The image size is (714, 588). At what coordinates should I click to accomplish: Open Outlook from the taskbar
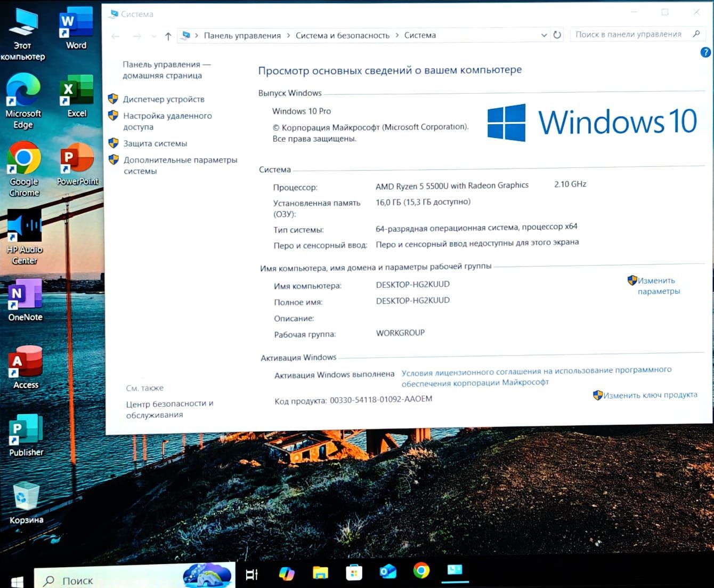(x=387, y=572)
